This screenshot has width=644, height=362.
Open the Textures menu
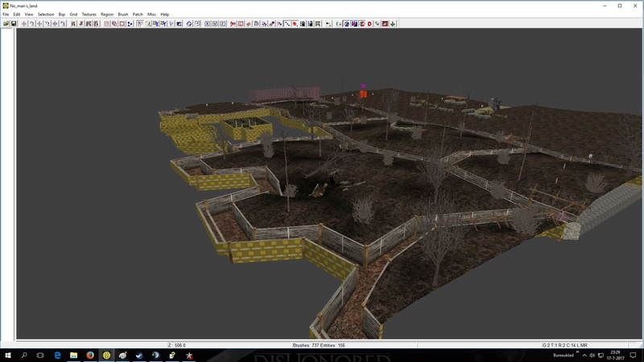click(x=89, y=14)
